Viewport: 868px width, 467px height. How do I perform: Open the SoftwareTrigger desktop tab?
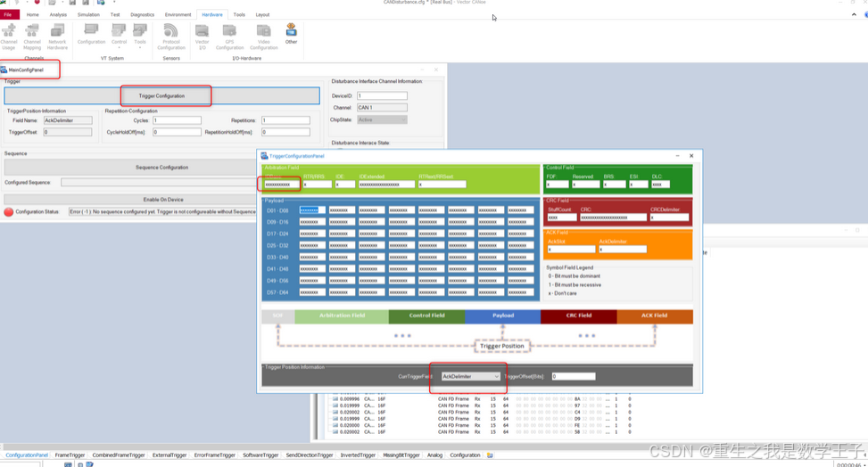(260, 455)
